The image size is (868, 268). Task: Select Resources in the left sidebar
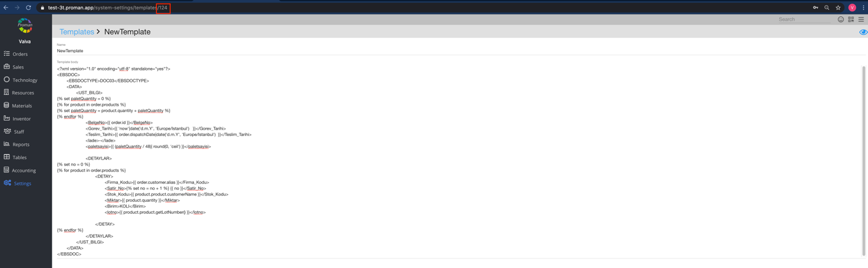pos(23,92)
